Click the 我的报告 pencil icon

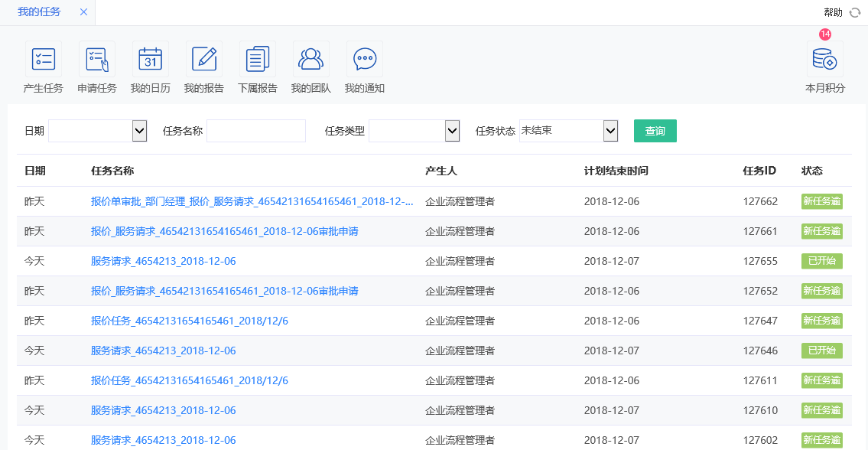click(x=203, y=58)
